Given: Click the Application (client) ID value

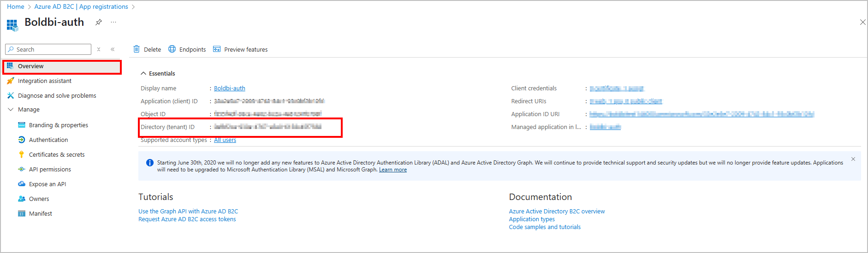Looking at the screenshot, I should pos(269,101).
